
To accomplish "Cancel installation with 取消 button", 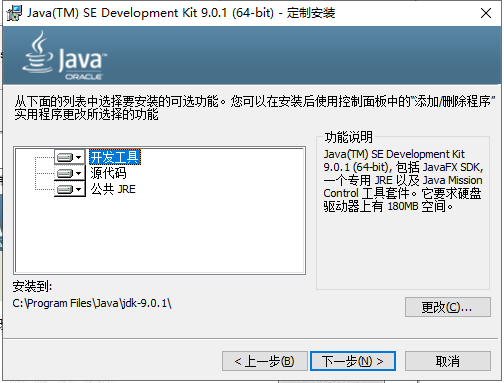I will click(448, 361).
